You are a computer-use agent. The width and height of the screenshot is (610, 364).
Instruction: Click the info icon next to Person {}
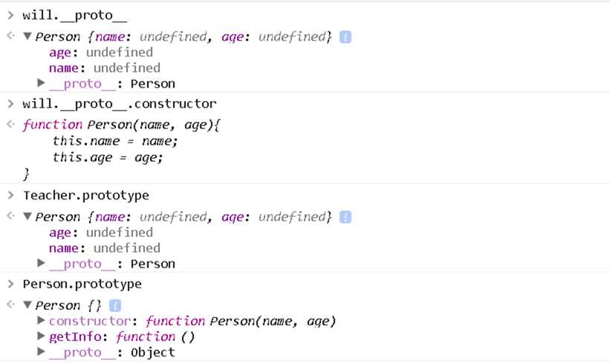[115, 305]
